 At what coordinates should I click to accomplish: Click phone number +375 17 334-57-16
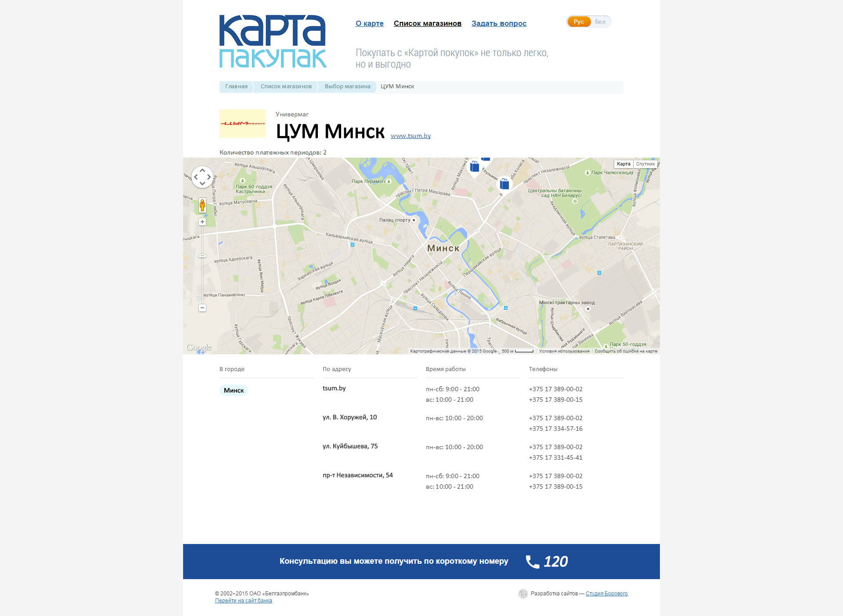[556, 429]
